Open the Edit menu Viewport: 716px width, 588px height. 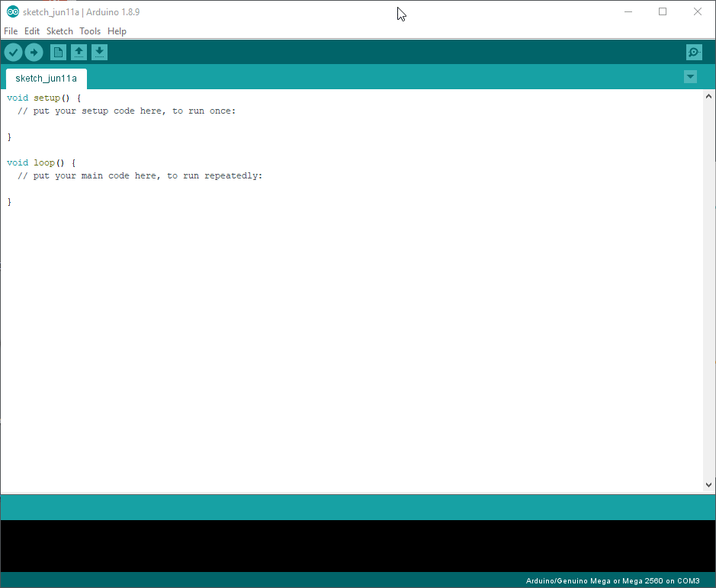coord(32,31)
